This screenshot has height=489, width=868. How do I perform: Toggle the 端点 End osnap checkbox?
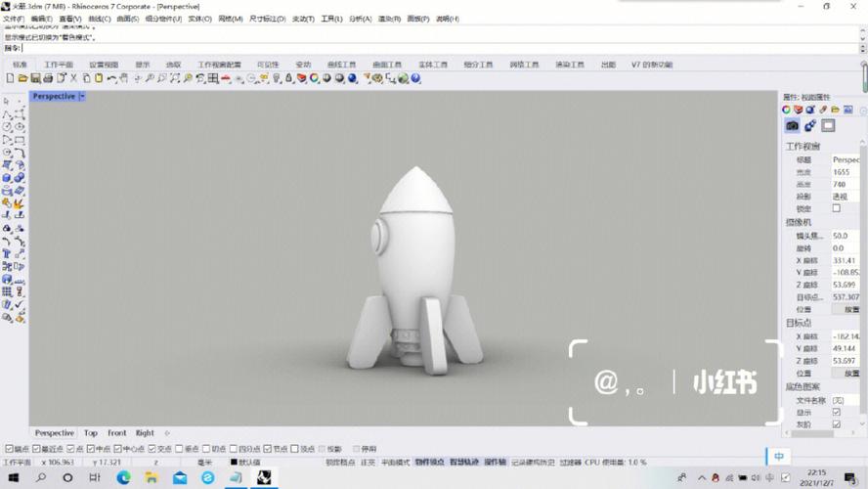10,449
